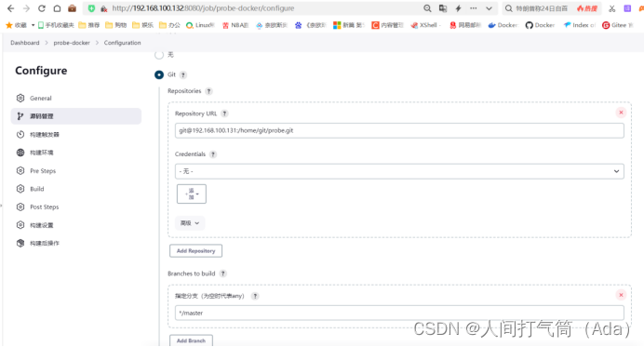Focus the Repository URL input field
Screen dimensions: 644x347
coord(399,130)
